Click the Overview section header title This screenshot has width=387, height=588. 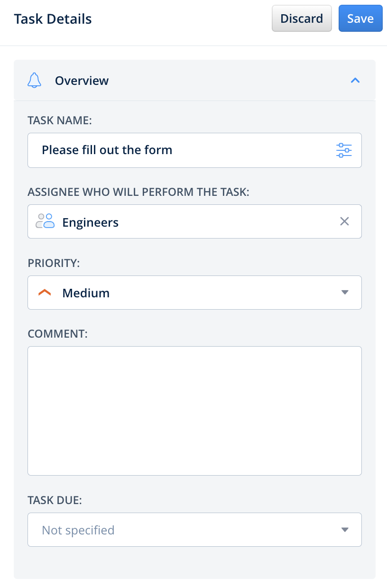[82, 81]
